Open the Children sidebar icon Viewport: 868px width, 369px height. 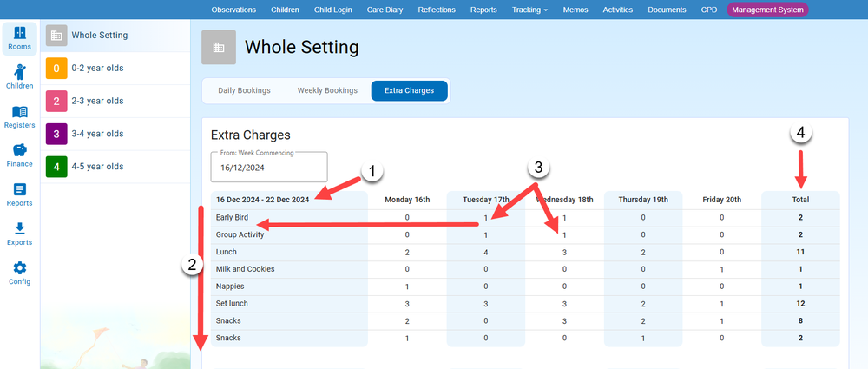[20, 72]
